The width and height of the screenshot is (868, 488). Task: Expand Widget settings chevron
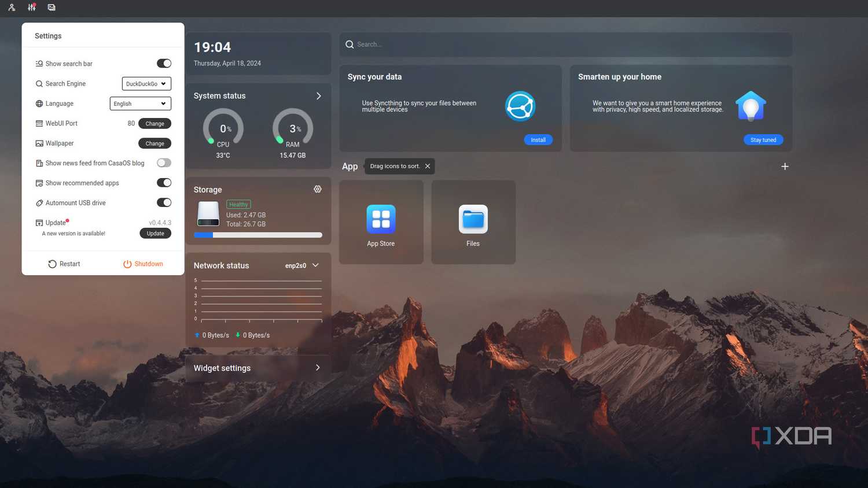coord(318,368)
